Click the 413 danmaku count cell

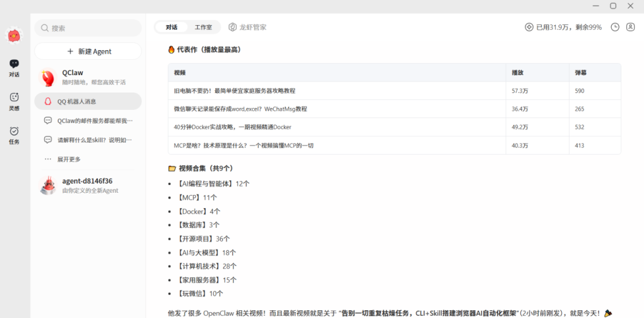pos(580,146)
